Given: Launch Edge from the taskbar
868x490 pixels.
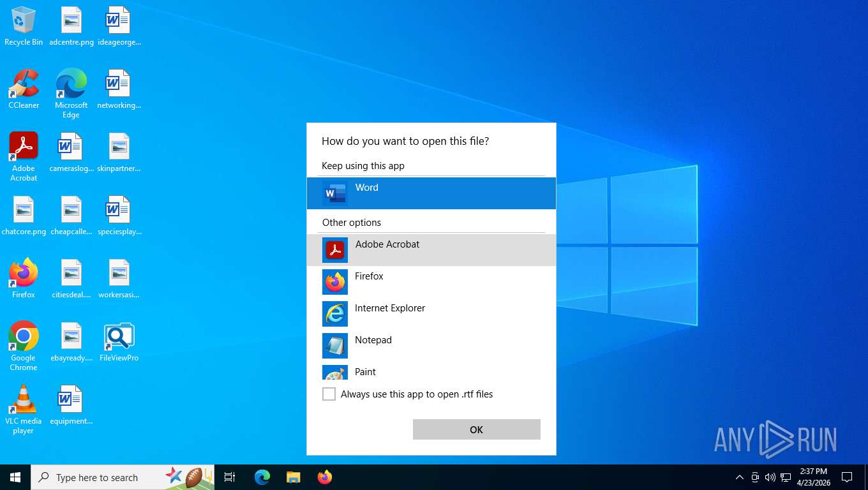Looking at the screenshot, I should pos(262,477).
